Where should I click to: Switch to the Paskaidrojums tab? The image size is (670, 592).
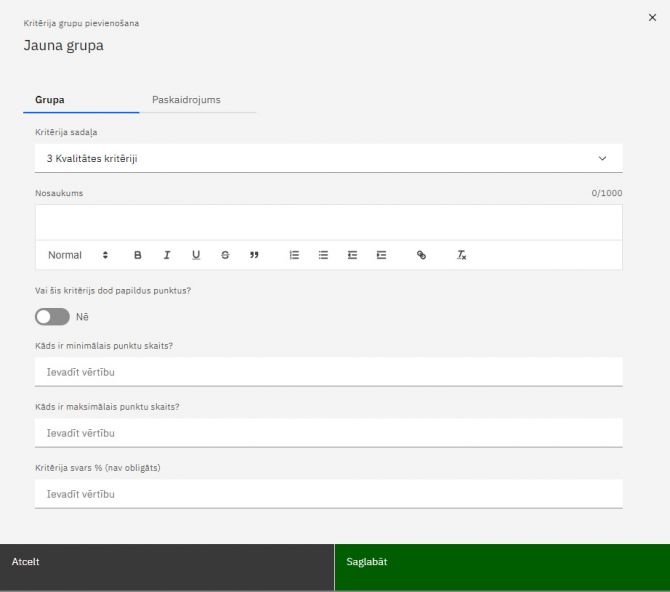click(186, 100)
